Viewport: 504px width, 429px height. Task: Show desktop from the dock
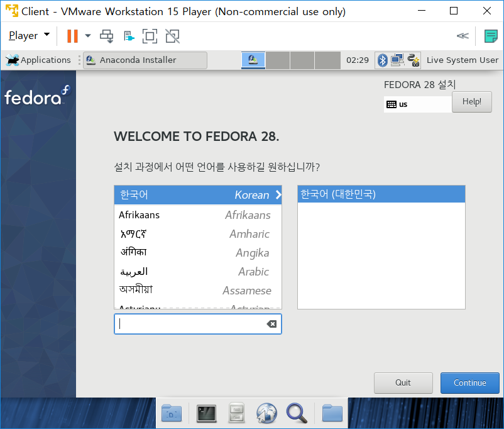click(172, 413)
